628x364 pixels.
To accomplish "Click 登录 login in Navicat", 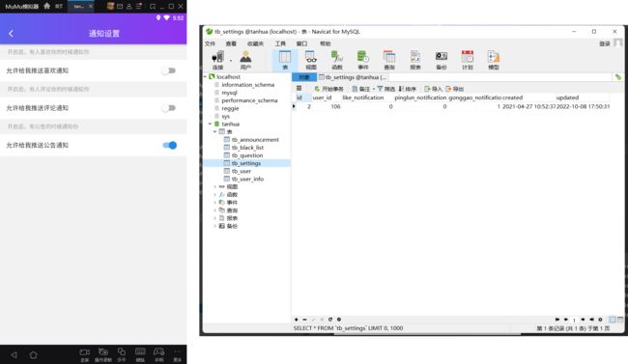I will click(x=605, y=43).
